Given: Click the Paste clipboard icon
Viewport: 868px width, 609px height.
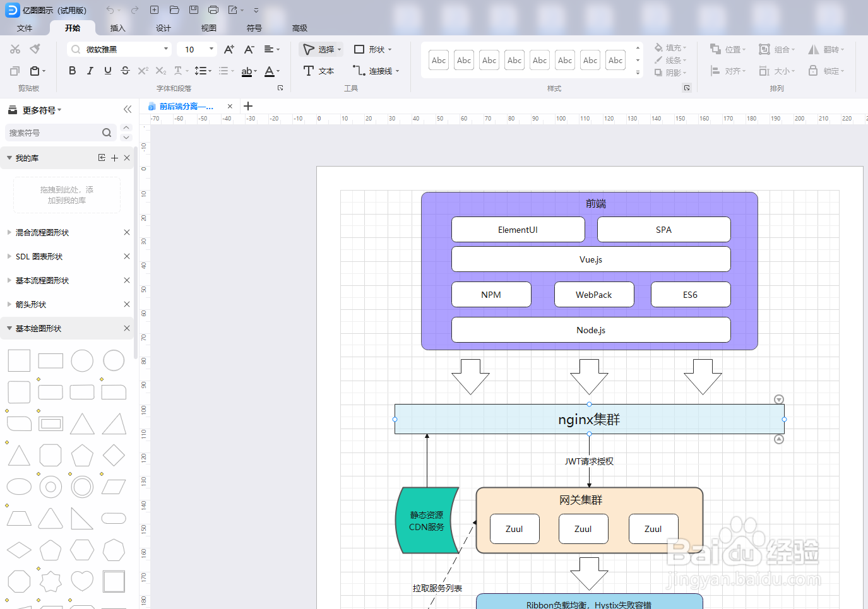Looking at the screenshot, I should tap(35, 71).
